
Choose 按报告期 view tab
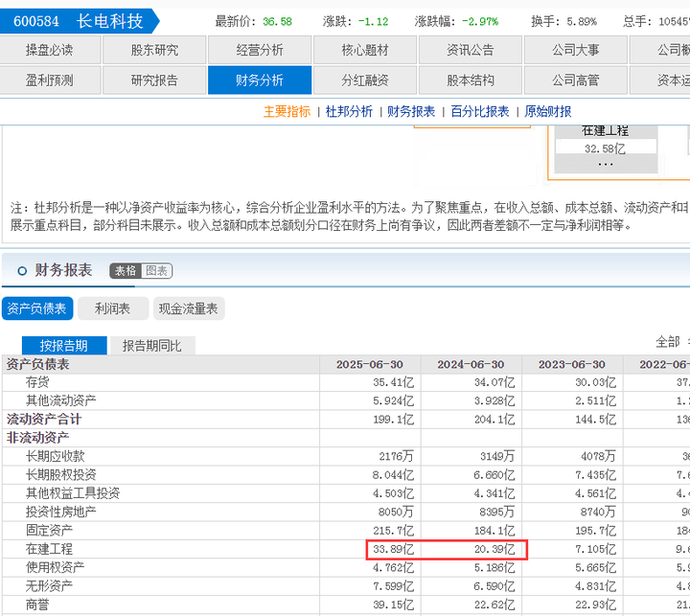[x=64, y=346]
